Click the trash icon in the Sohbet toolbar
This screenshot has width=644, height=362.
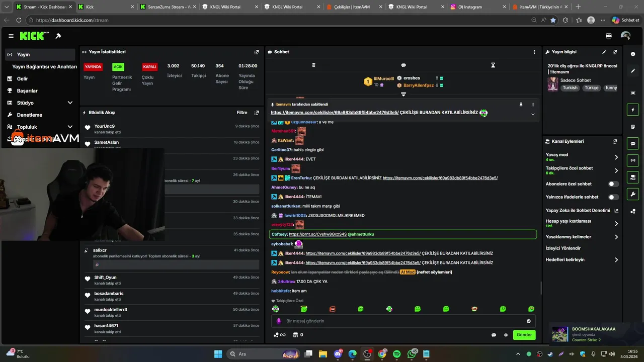click(x=313, y=65)
